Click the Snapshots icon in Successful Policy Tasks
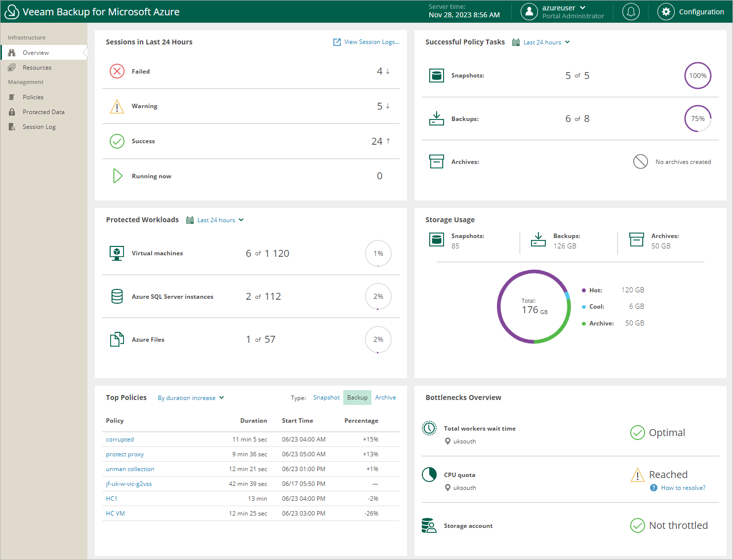 (x=437, y=76)
